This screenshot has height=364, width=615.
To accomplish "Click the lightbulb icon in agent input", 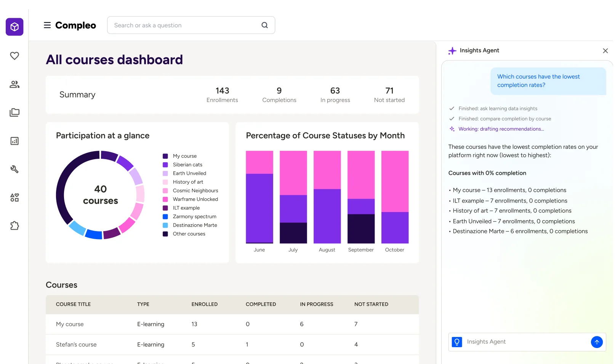I will 457,342.
